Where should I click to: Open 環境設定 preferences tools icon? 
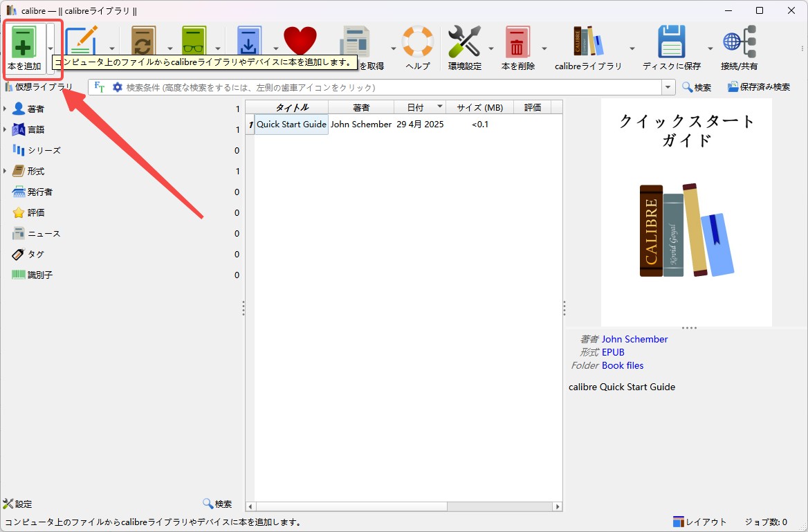tap(464, 41)
